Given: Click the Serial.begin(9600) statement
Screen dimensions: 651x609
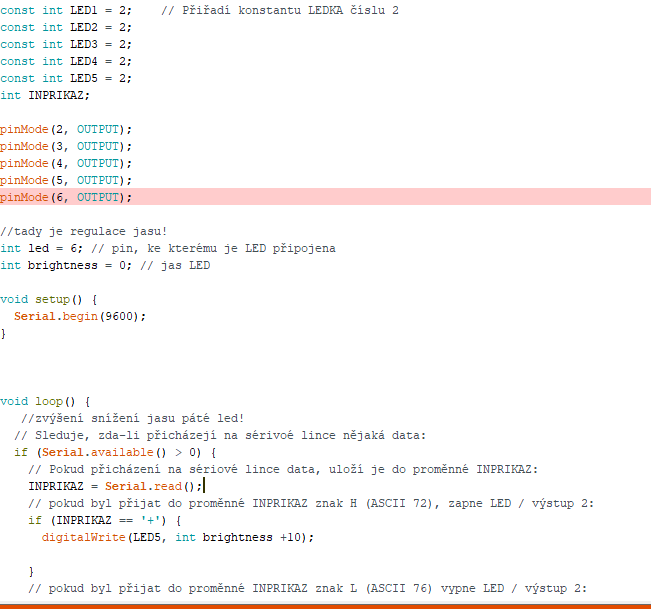Looking at the screenshot, I should click(80, 316).
